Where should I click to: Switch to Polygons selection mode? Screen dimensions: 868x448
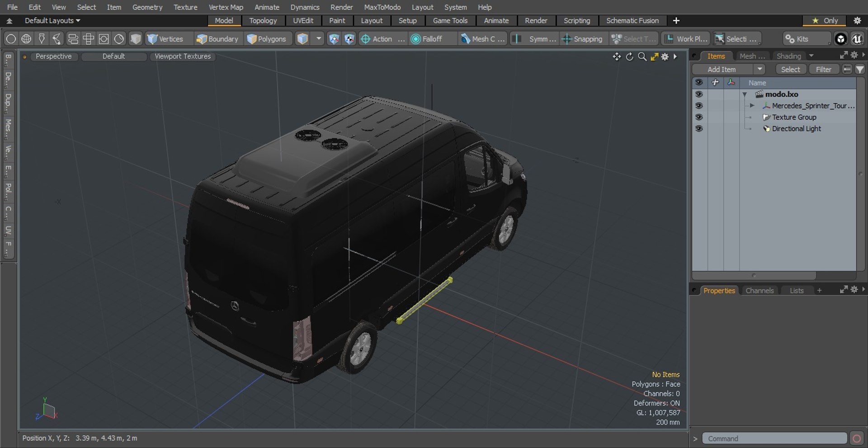pos(267,39)
